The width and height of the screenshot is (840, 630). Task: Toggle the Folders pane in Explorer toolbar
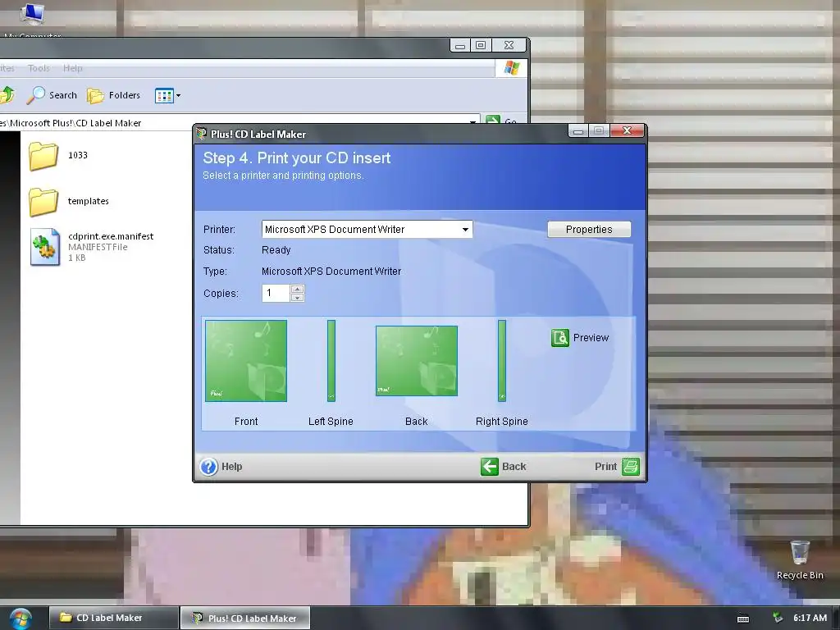[113, 95]
